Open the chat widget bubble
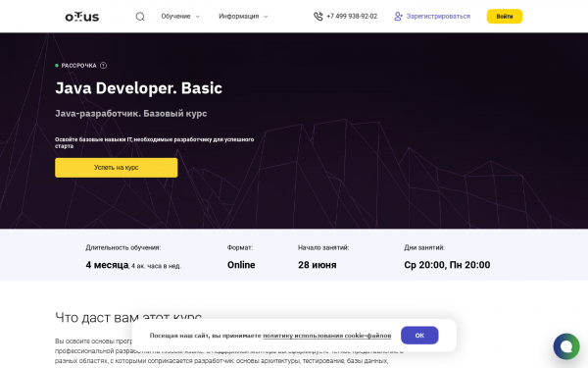Viewport: 588px width, 368px height. [x=566, y=346]
